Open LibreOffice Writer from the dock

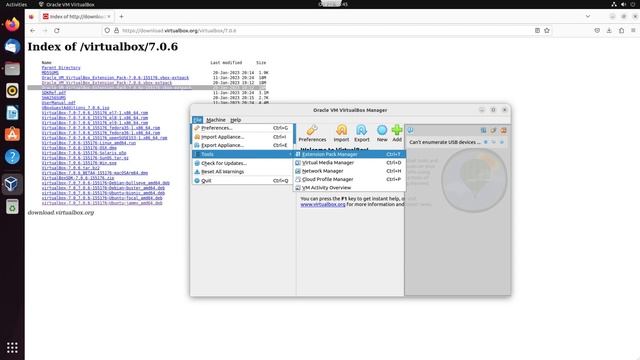12,113
